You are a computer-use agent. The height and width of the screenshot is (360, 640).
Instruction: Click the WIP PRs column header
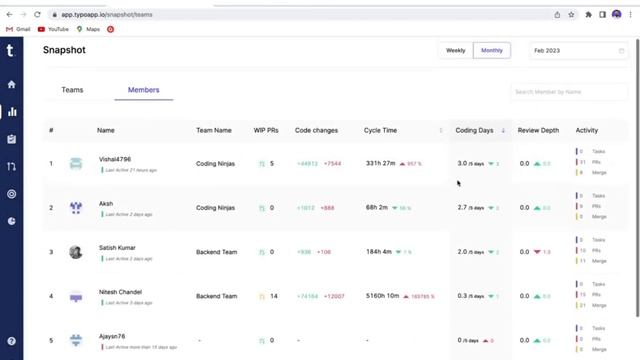pyautogui.click(x=266, y=130)
